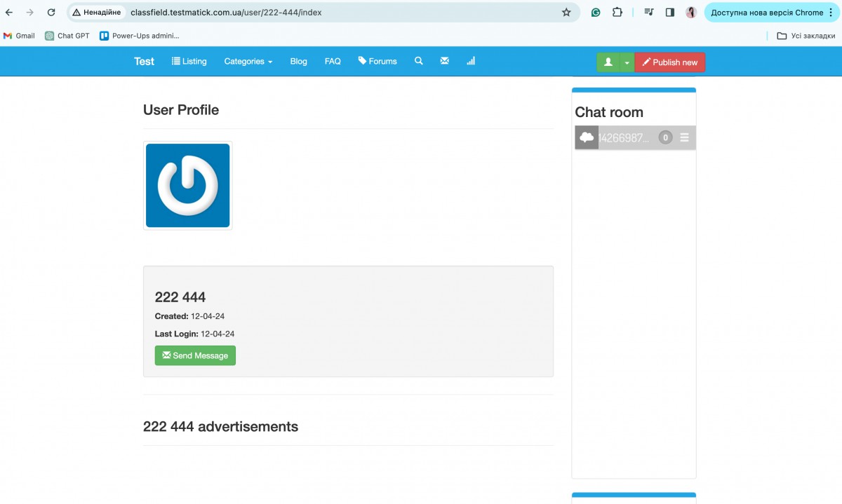
Task: Open the Chrome three-dot menu
Action: pyautogui.click(x=831, y=13)
